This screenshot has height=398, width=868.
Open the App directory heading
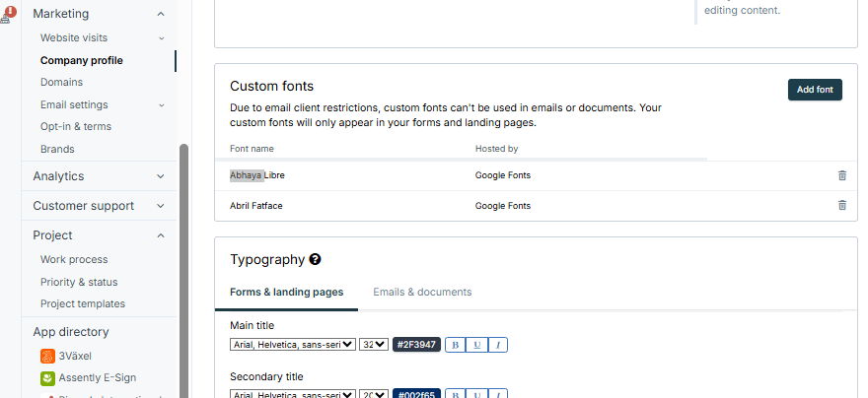(71, 332)
